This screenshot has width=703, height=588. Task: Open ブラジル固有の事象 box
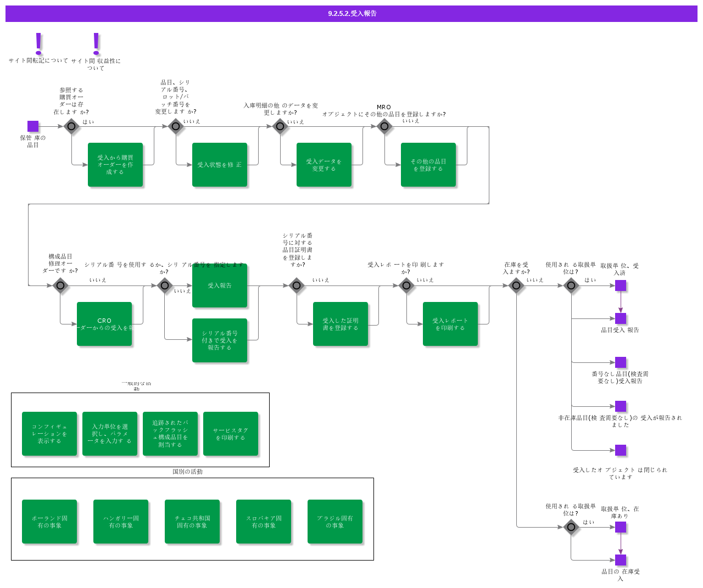[x=335, y=522]
